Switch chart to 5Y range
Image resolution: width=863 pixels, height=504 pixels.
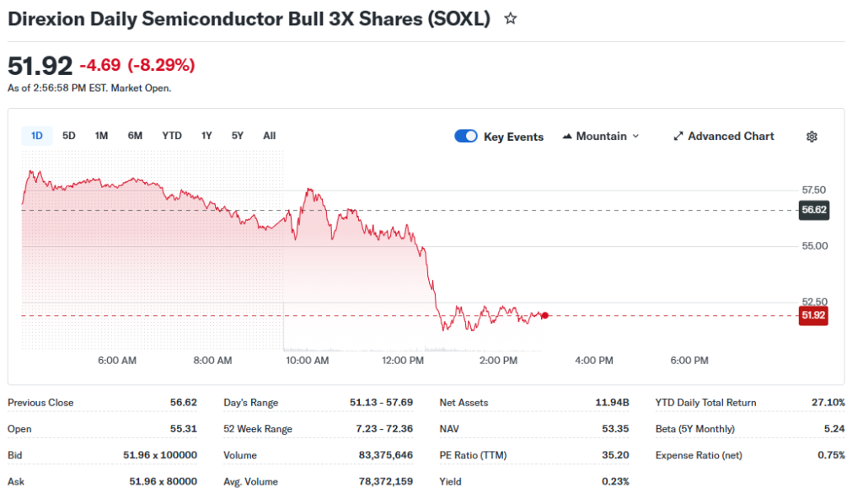click(238, 136)
